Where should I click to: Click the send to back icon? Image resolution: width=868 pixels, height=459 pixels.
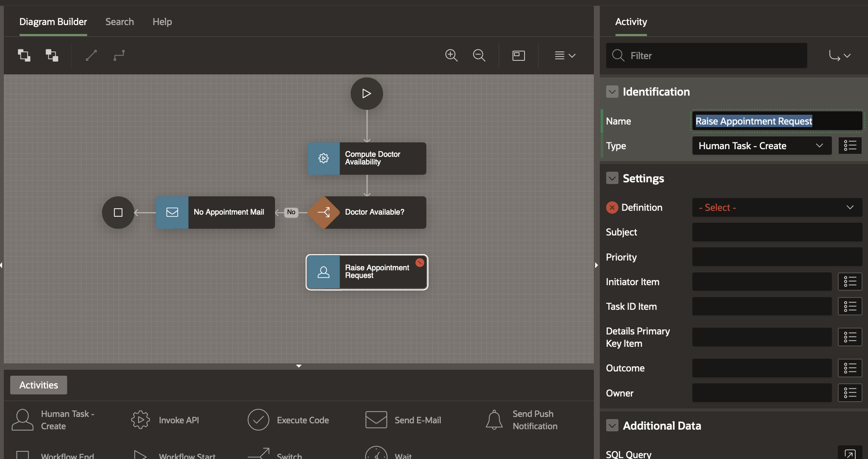tap(52, 55)
